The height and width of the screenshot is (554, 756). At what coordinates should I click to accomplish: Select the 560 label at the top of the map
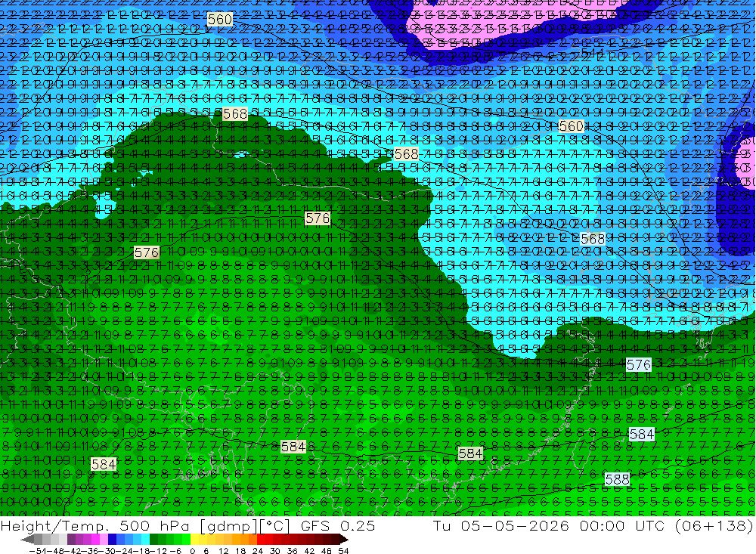click(220, 20)
